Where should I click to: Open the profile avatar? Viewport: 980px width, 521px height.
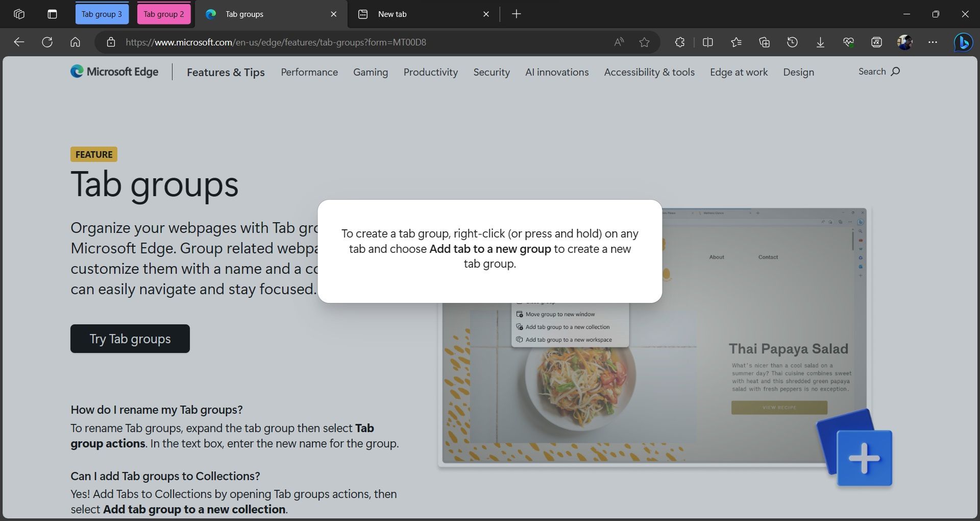[905, 42]
